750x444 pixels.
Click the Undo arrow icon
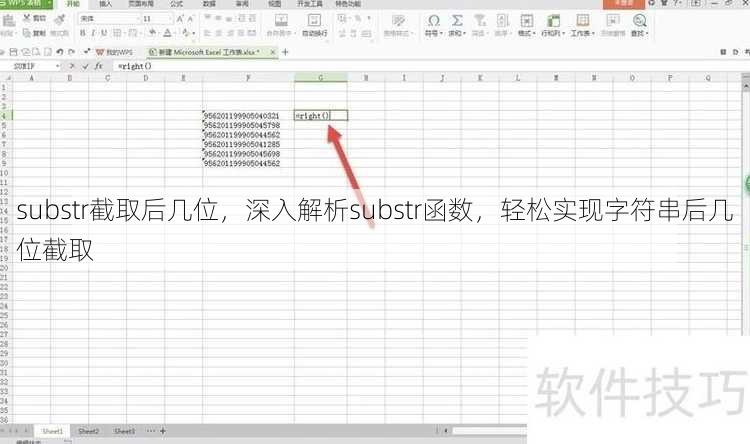click(59, 52)
